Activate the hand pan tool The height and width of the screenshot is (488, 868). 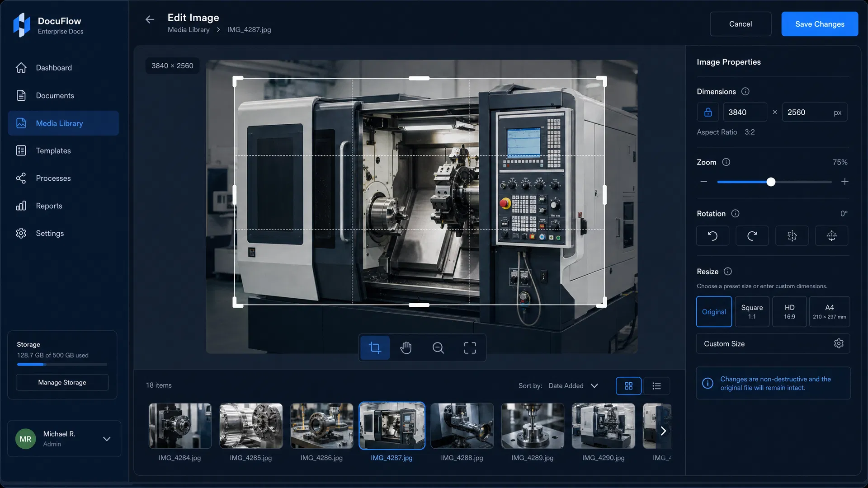pyautogui.click(x=406, y=347)
